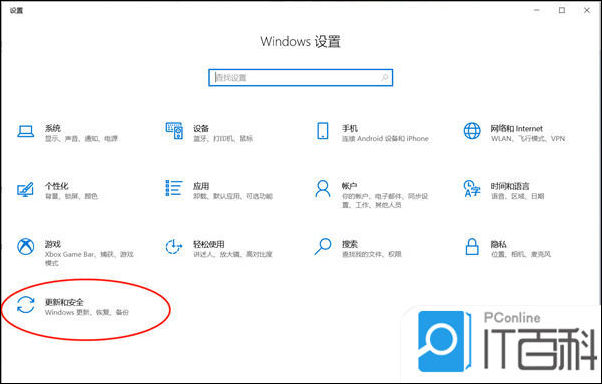Open the 更新和安全 refresh arrows icon
Screen dimensions: 602x384
tap(25, 305)
